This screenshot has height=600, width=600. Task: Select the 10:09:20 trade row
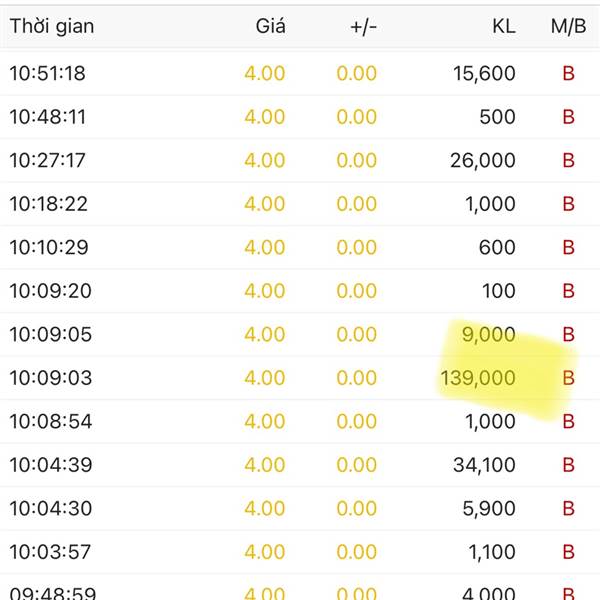click(300, 291)
